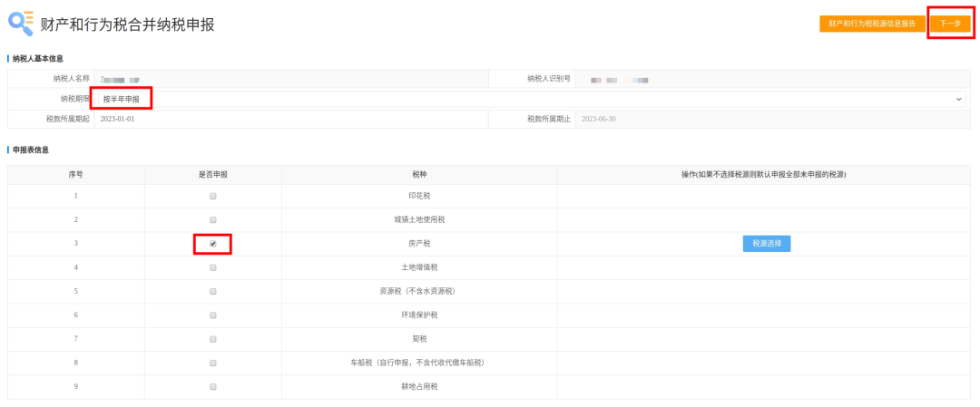
Task: Tick the 土地增值税 checkbox
Action: [213, 267]
